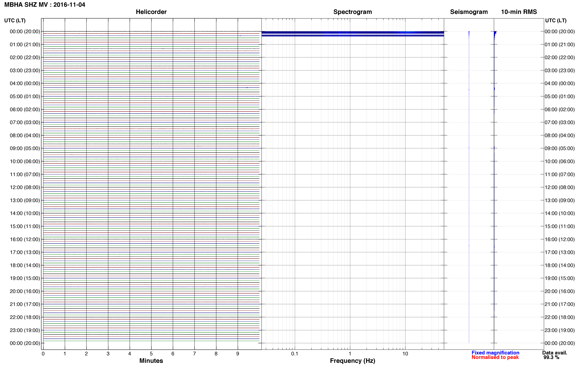Click '04:00 (00:00)' label next to Helicorder
The width and height of the screenshot is (588, 368).
25,83
